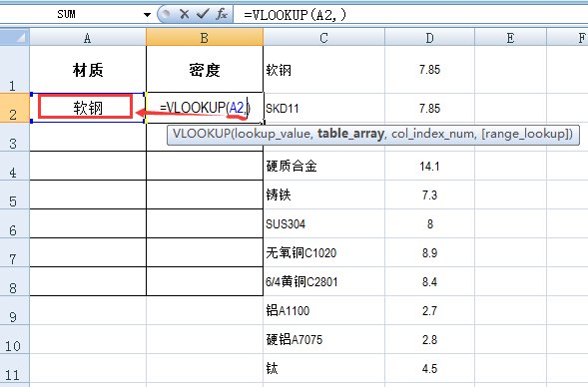This screenshot has height=387, width=588.
Task: Select column D header
Action: (429, 38)
